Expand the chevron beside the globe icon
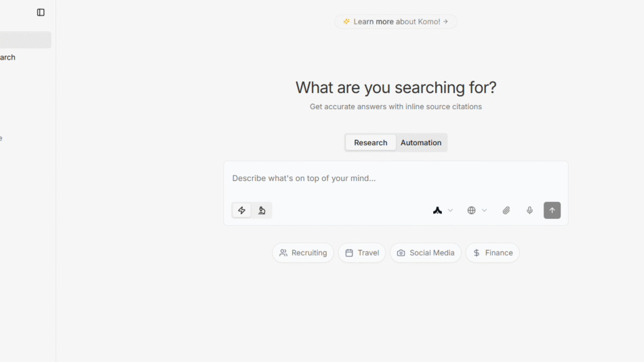The height and width of the screenshot is (362, 644). click(x=484, y=210)
